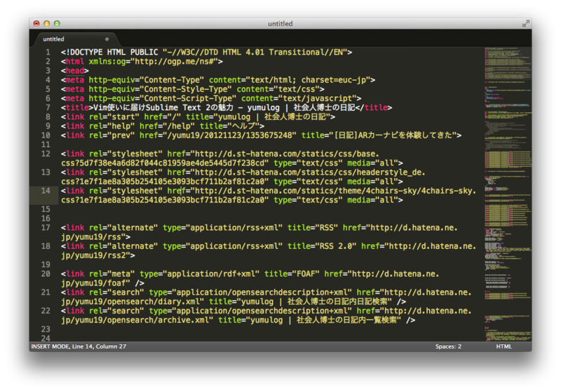Click the Content-Script-Type meta line
Viewport: 561px width, 392px height.
click(x=211, y=98)
